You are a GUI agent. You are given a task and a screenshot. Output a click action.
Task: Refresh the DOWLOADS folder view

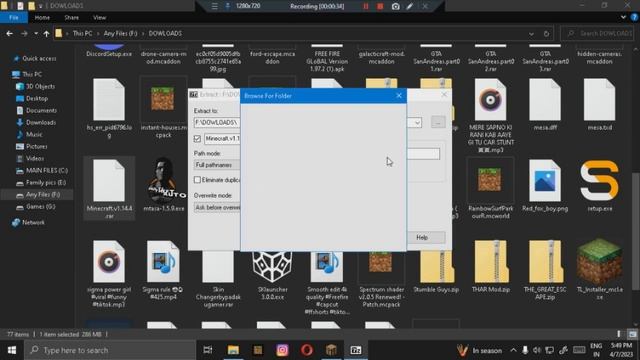pos(546,34)
